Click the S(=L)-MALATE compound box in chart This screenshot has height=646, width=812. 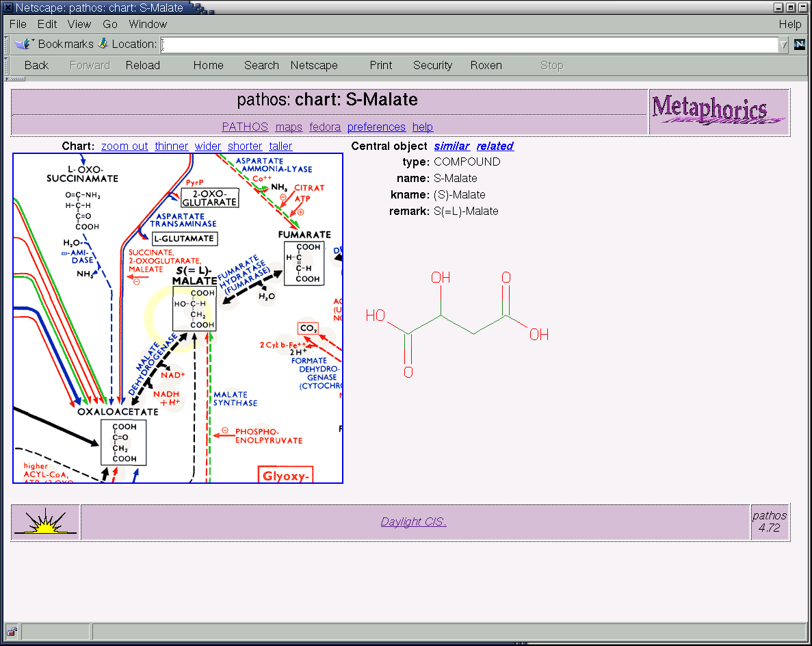tap(194, 309)
